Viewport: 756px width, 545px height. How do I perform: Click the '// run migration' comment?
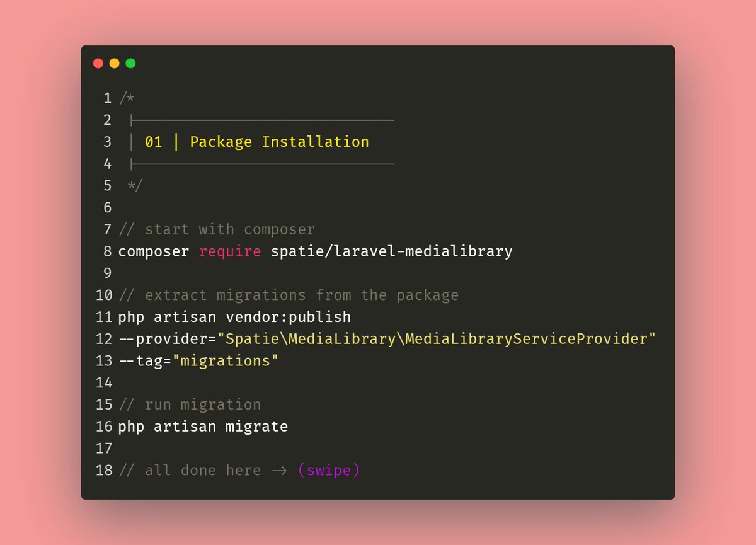(190, 404)
